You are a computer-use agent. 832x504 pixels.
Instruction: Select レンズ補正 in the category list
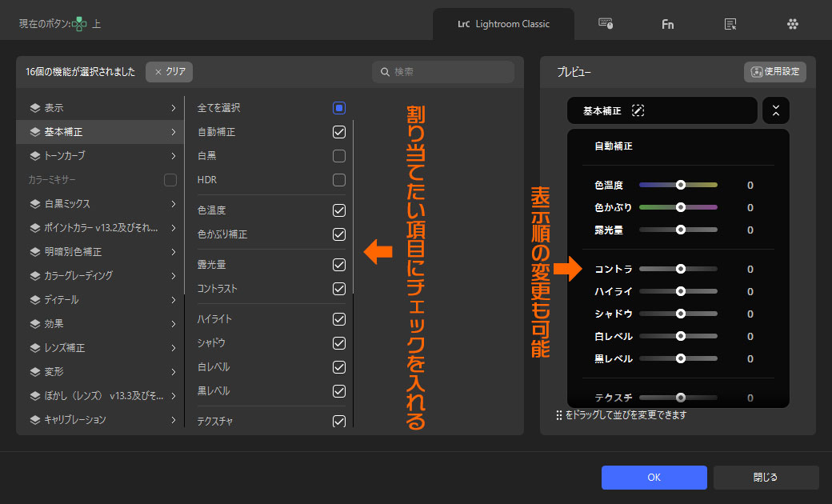click(x=65, y=348)
